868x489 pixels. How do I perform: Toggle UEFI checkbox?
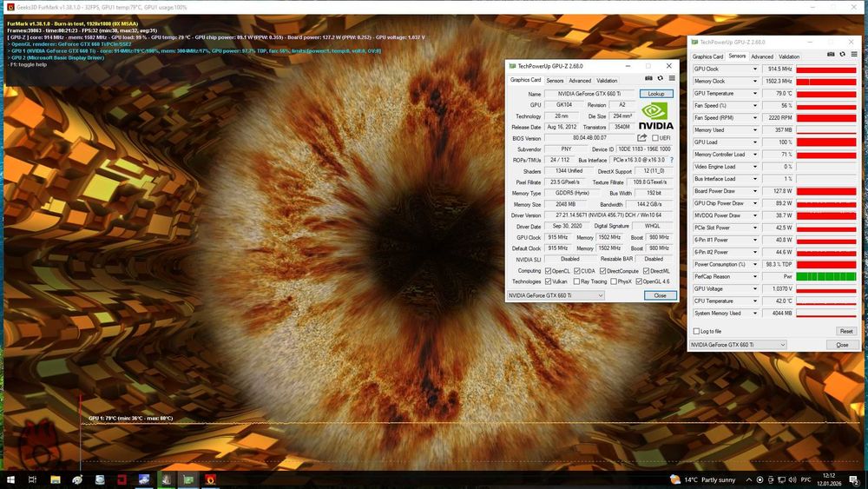tap(655, 138)
